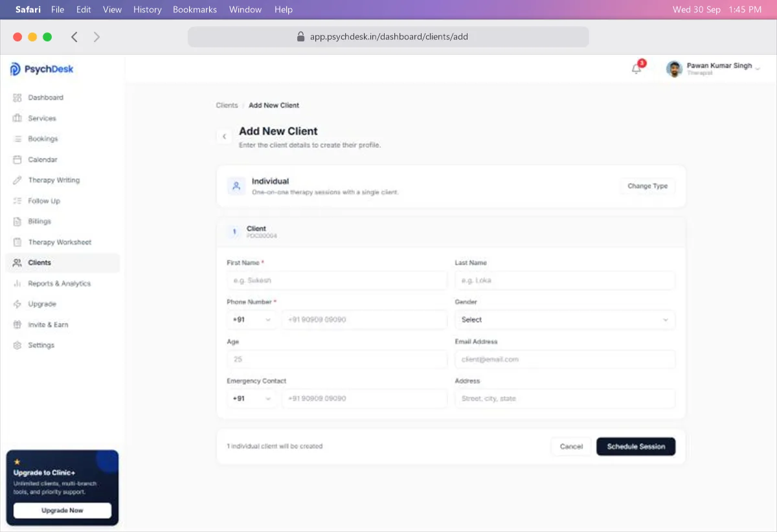The image size is (777, 532).
Task: Open Therapy Worksheet sidebar item
Action: pyautogui.click(x=62, y=242)
